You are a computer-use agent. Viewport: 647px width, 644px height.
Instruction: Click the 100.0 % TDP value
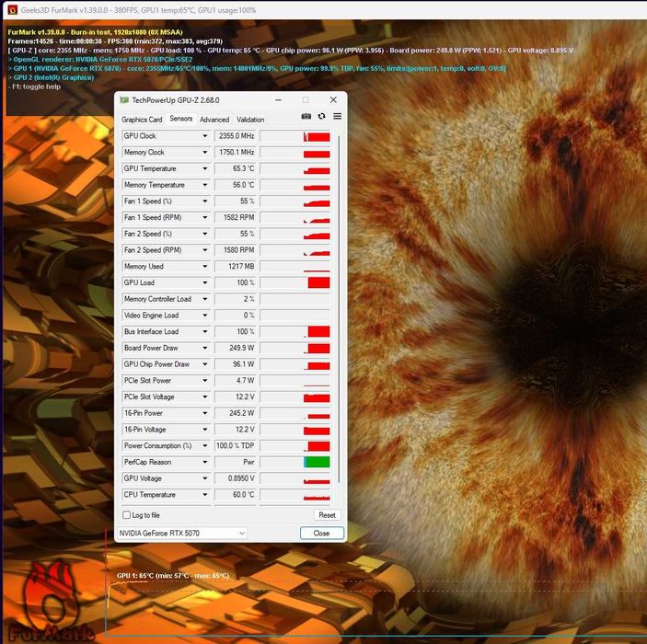(x=236, y=445)
